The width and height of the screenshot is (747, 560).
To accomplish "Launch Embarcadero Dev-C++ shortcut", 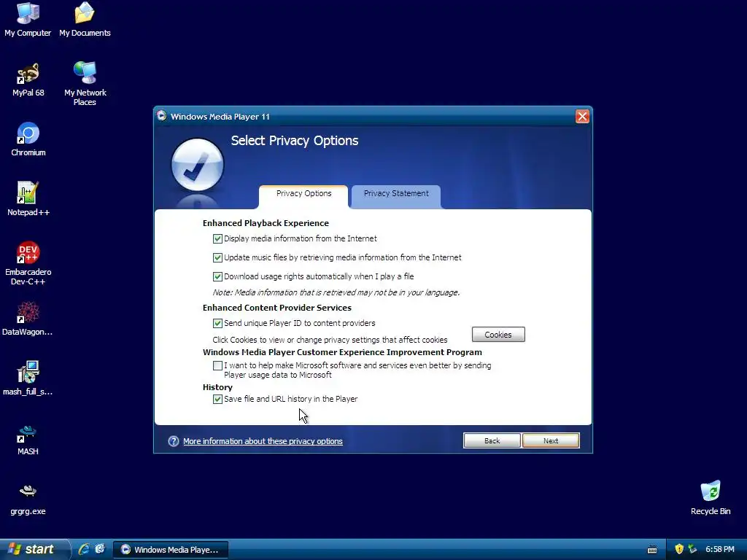I will (x=28, y=263).
